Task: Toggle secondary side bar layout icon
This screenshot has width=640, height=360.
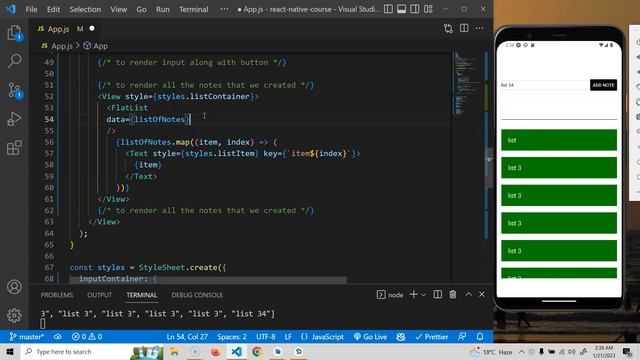Action: pos(414,9)
